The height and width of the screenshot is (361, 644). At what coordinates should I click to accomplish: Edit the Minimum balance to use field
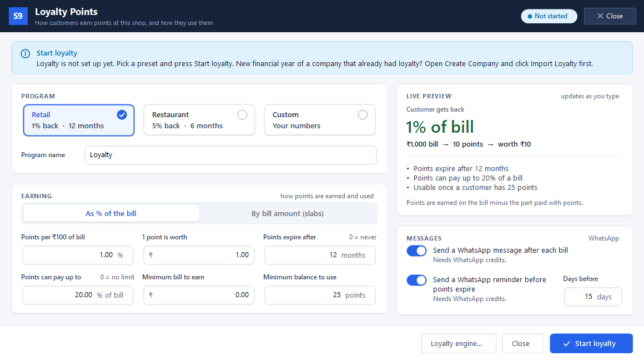[x=320, y=295]
